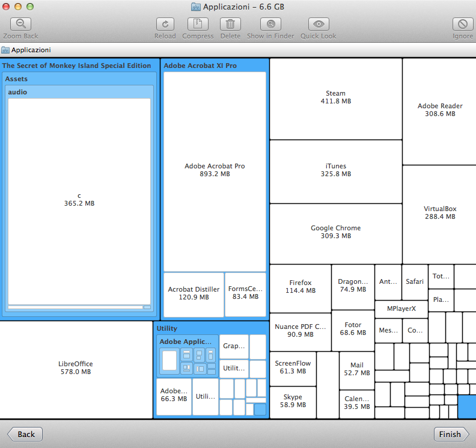Select the Dragon... 74.9 MB block
The height and width of the screenshot is (448, 476).
pos(353,287)
